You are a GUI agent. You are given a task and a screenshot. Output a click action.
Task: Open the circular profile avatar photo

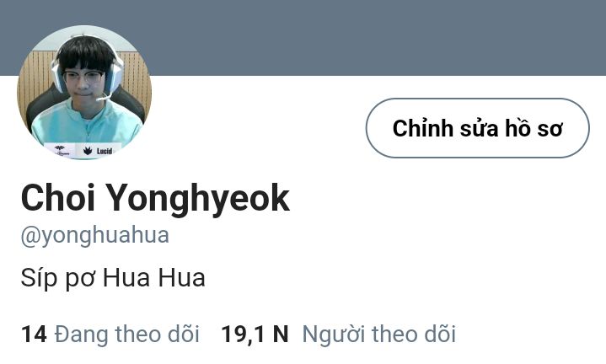point(84,93)
